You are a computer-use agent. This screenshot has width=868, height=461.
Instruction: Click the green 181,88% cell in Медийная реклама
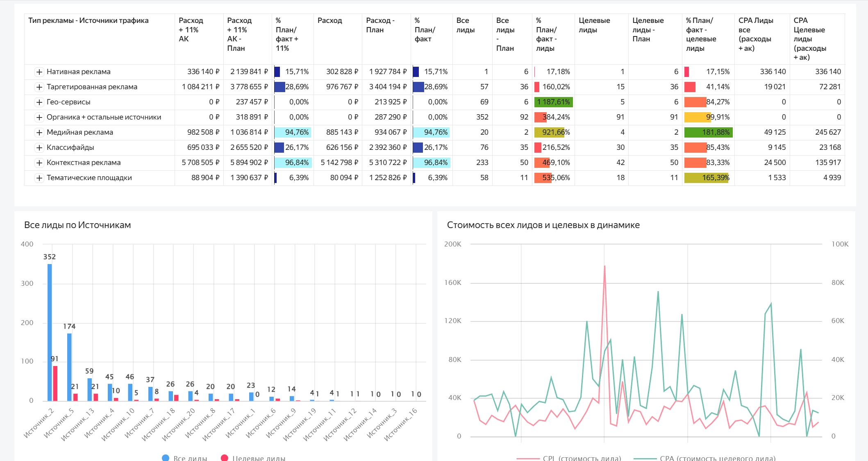click(x=708, y=133)
